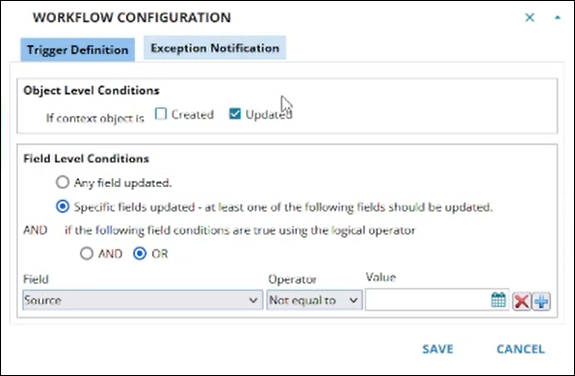The image size is (575, 376).
Task: Switch to Exception Notification tab
Action: [x=215, y=48]
